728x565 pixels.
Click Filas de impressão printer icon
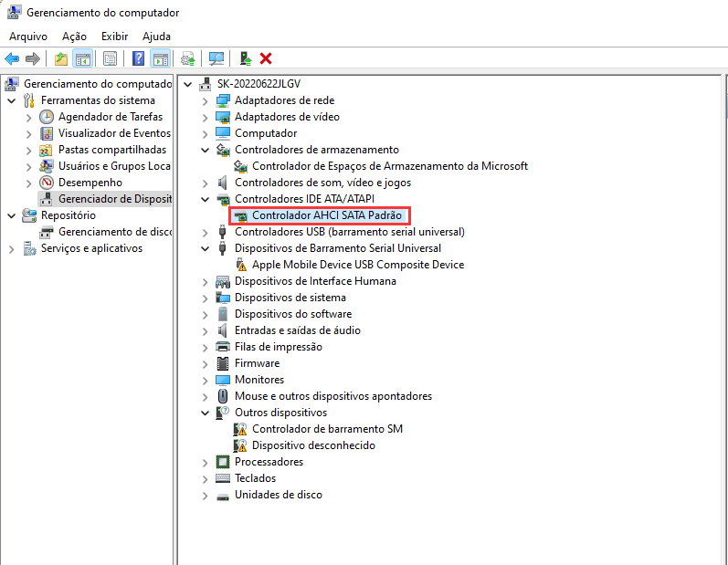point(223,347)
